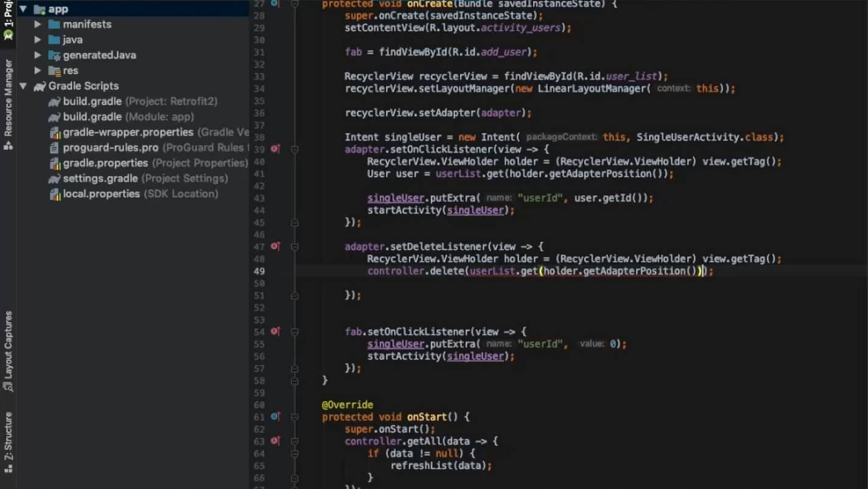Collapse the Gradle Scripts node arrow
868x489 pixels.
pos(23,86)
